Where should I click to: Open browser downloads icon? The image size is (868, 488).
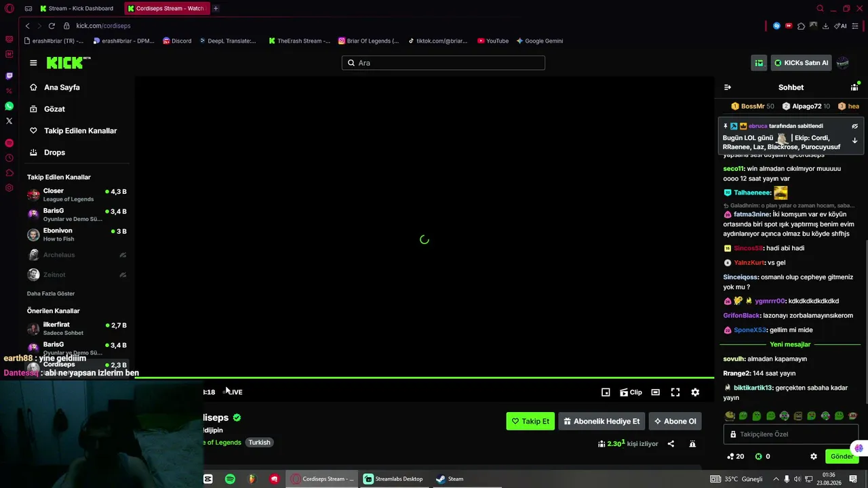825,26
